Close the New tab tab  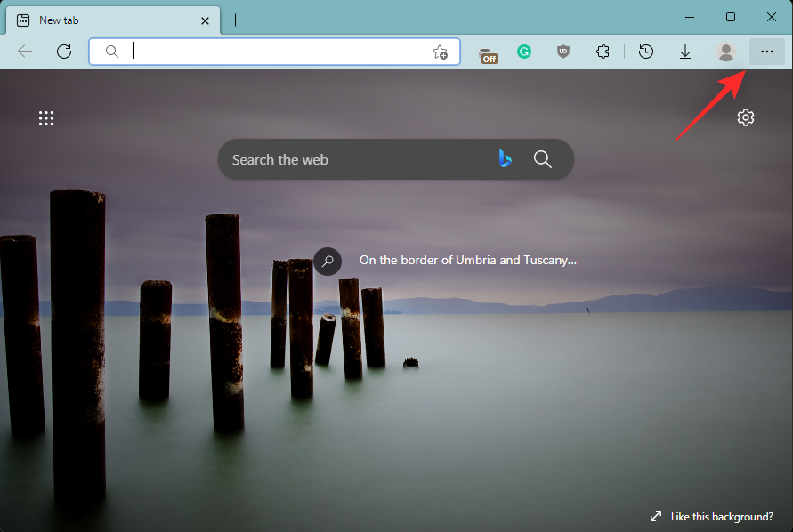(x=205, y=20)
